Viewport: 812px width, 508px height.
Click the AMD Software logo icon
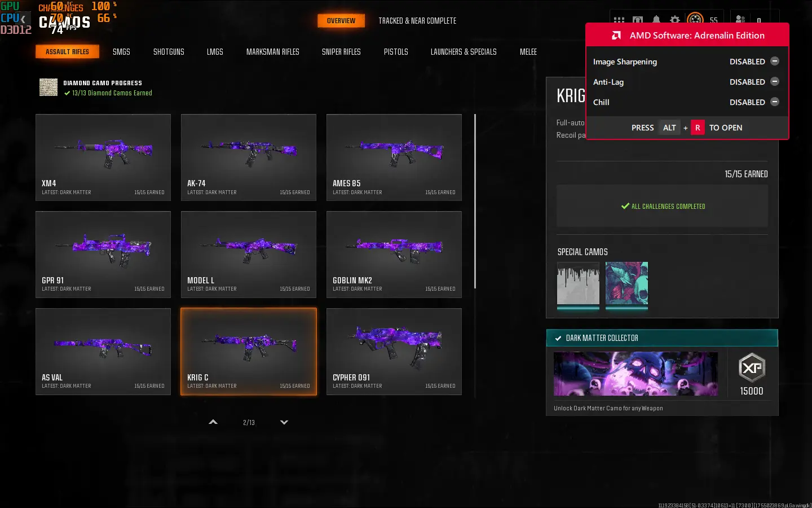click(616, 36)
